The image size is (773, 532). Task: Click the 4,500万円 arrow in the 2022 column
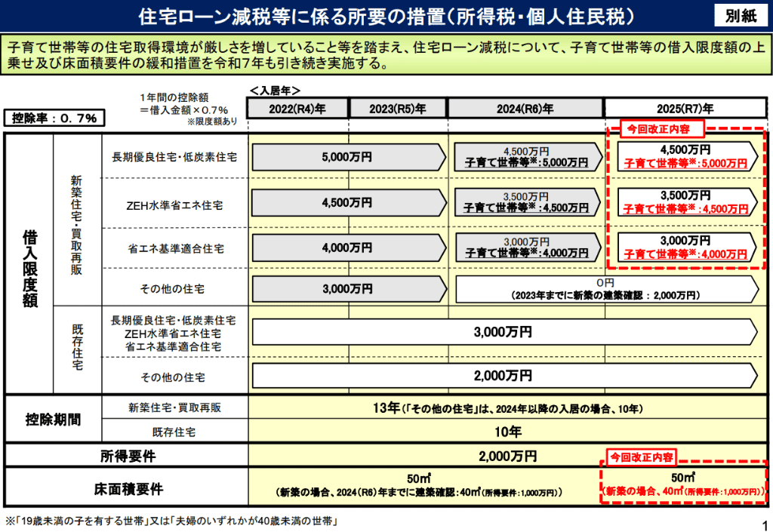tap(347, 202)
